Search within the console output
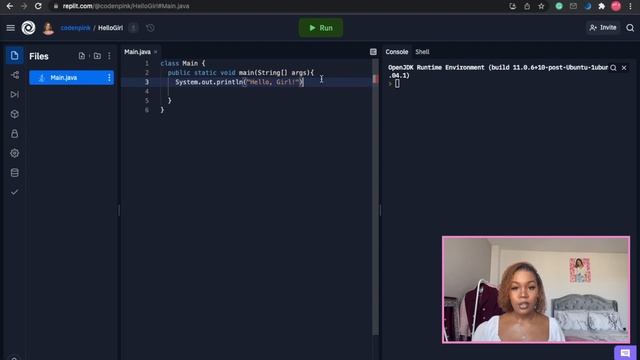Viewport: 640px width, 360px height. click(x=613, y=68)
